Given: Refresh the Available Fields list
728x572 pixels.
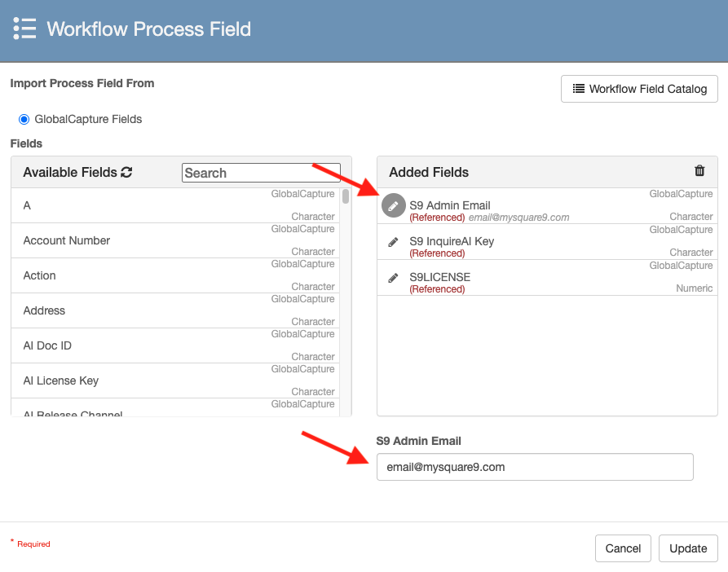Looking at the screenshot, I should pyautogui.click(x=126, y=173).
